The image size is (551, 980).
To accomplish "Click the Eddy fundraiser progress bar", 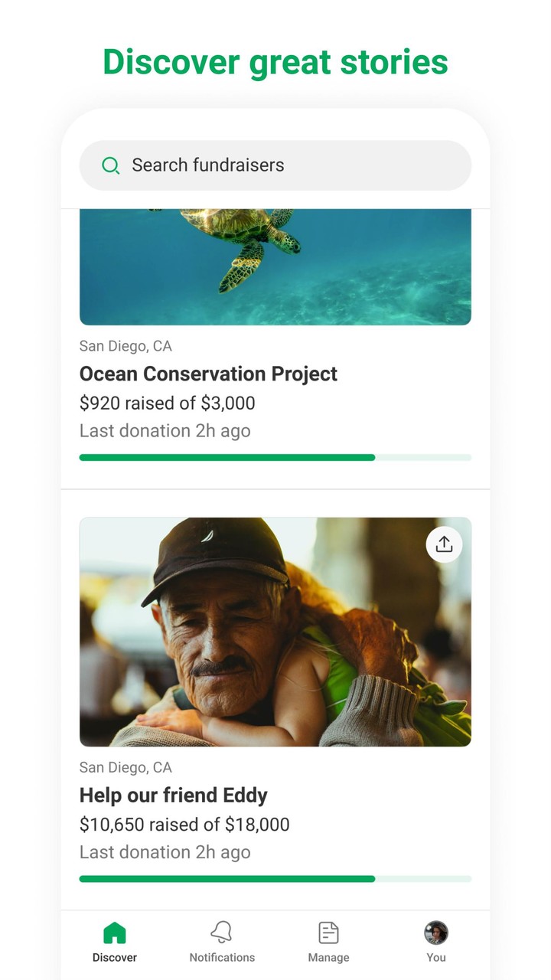I will pyautogui.click(x=275, y=879).
